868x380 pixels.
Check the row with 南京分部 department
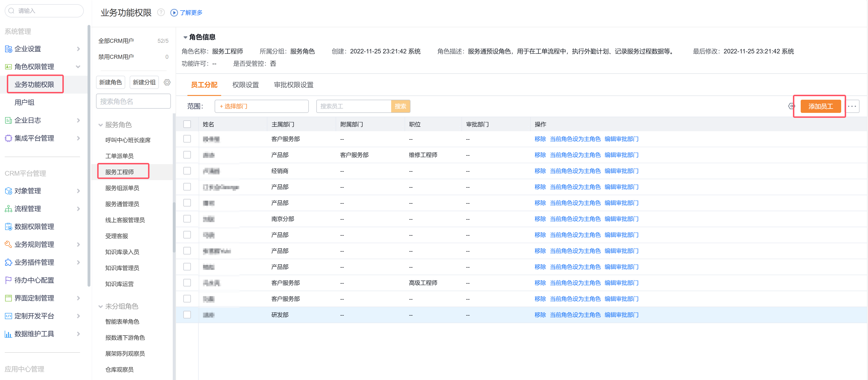point(187,219)
